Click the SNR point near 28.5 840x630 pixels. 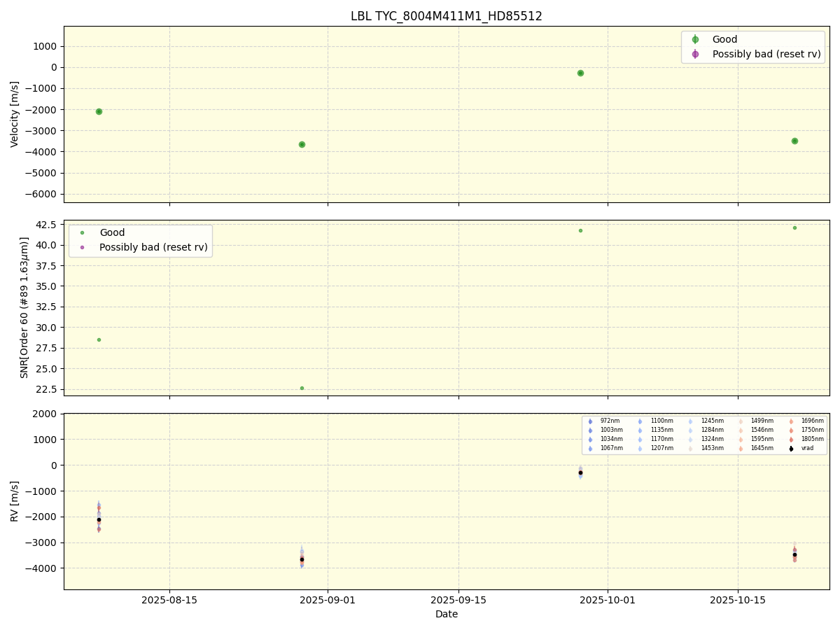pyautogui.click(x=99, y=339)
